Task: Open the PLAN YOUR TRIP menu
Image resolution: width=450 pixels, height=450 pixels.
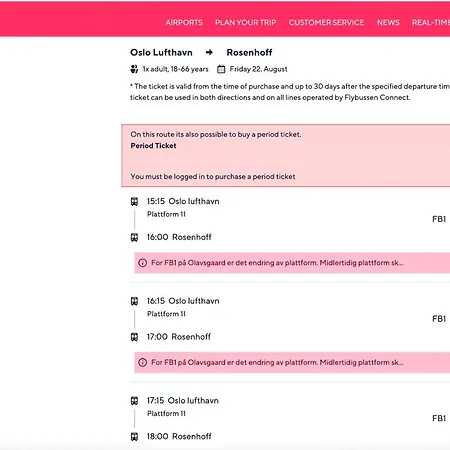Action: 246,22
